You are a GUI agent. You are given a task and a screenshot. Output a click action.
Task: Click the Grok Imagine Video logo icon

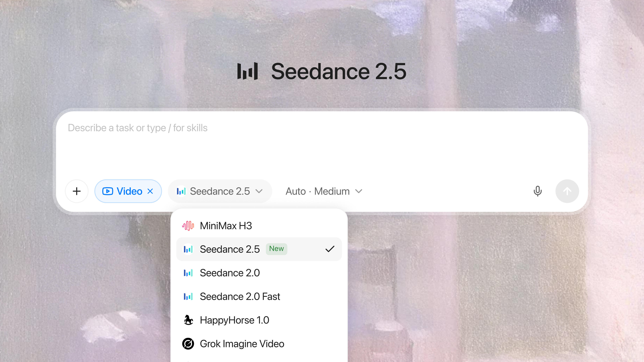coord(188,344)
